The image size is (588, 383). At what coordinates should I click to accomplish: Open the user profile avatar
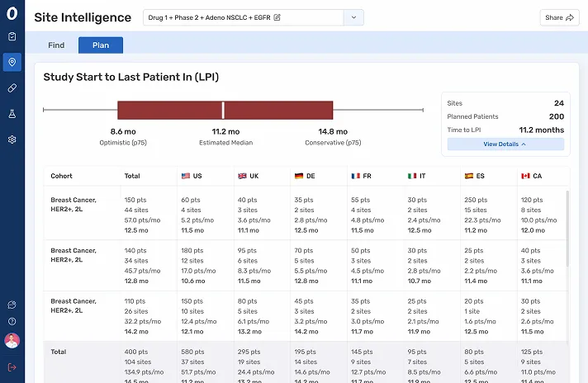tap(12, 341)
